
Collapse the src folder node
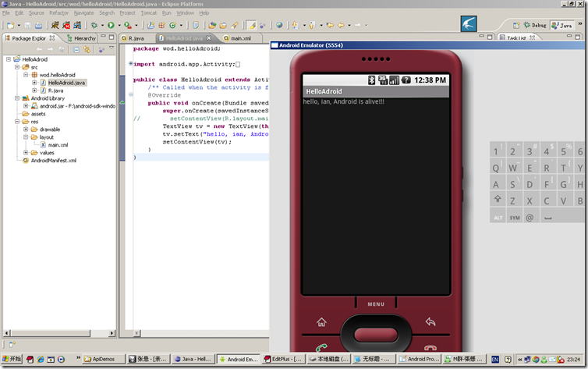tap(17, 67)
